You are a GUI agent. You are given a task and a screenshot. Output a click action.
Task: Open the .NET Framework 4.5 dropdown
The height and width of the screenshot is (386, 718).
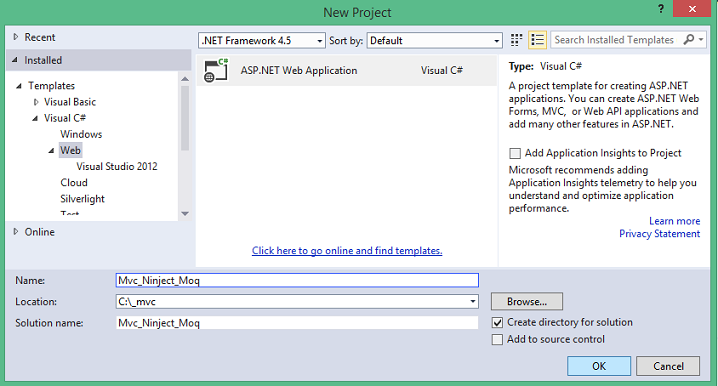point(262,40)
